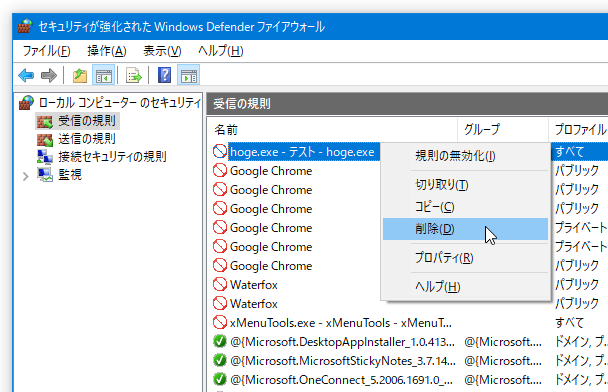
Task: Click the 受信の規則 tree node icon
Action: pyautogui.click(x=45, y=121)
